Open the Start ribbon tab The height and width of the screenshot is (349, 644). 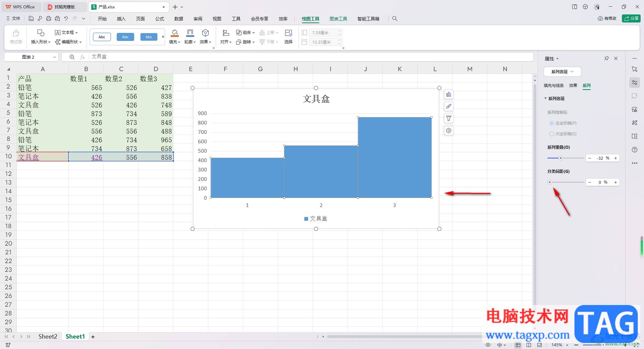[102, 19]
